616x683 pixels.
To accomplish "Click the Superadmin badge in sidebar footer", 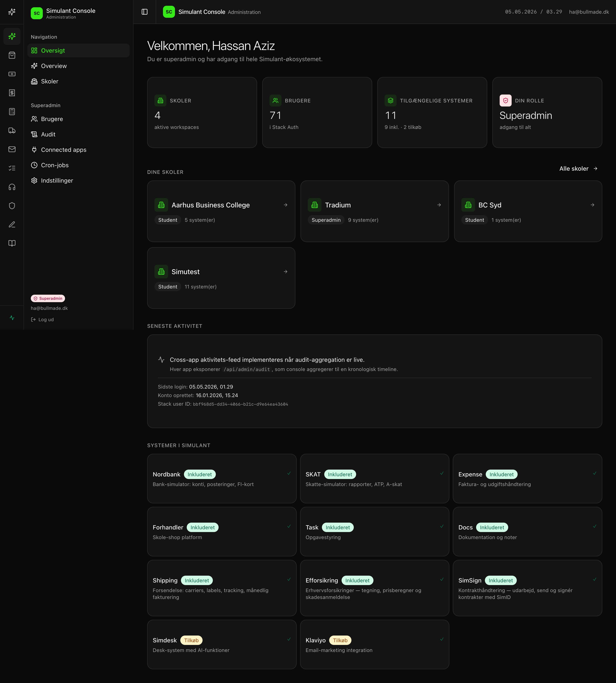I will [48, 299].
